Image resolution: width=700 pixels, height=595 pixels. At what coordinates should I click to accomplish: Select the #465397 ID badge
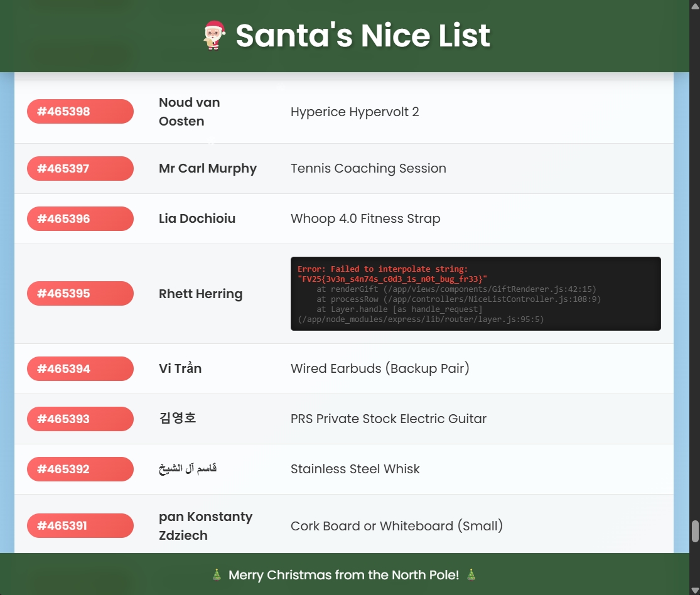click(x=80, y=168)
